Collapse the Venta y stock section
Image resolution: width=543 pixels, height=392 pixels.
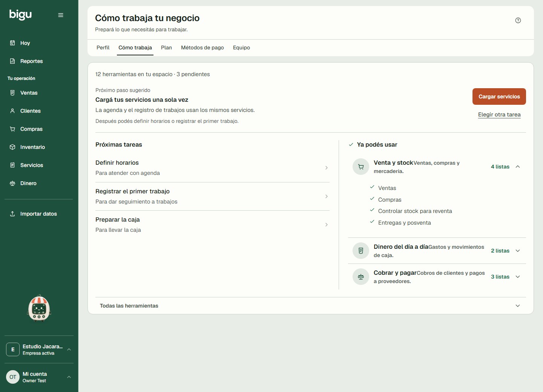(518, 167)
